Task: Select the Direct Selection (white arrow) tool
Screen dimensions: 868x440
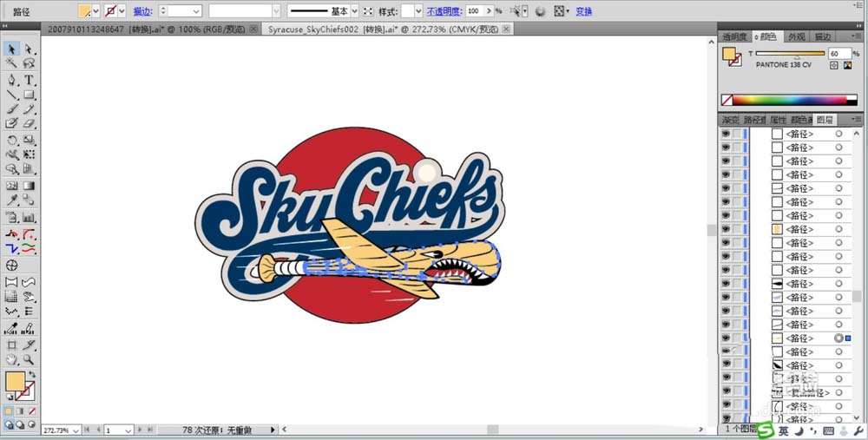Action: [29, 49]
